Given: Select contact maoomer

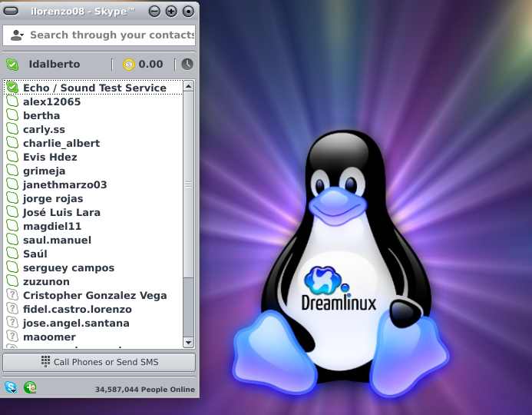Looking at the screenshot, I should (94, 337).
